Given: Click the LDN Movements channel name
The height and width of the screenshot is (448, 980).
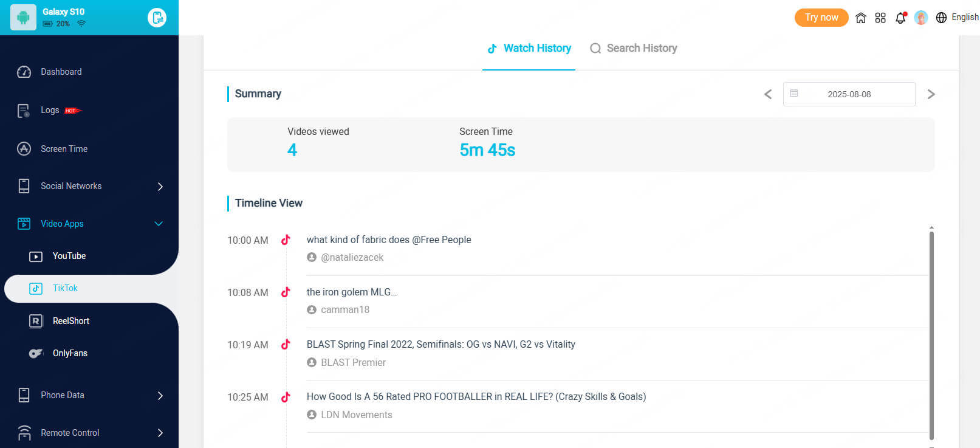Looking at the screenshot, I should pos(357,415).
